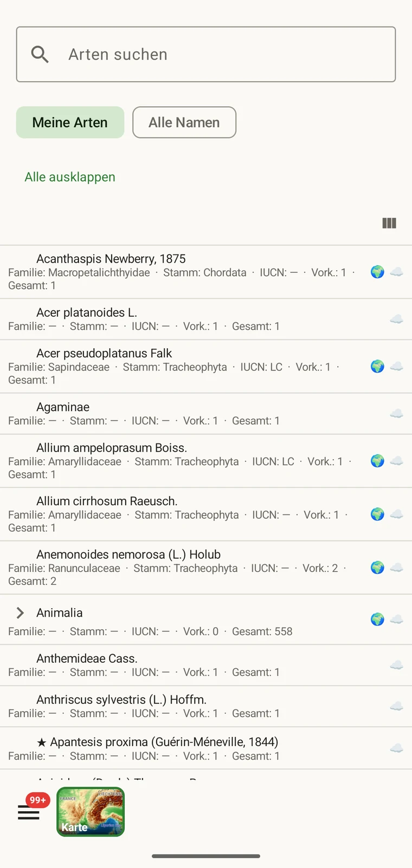Click the globe icon in the Animalia row

click(x=377, y=619)
